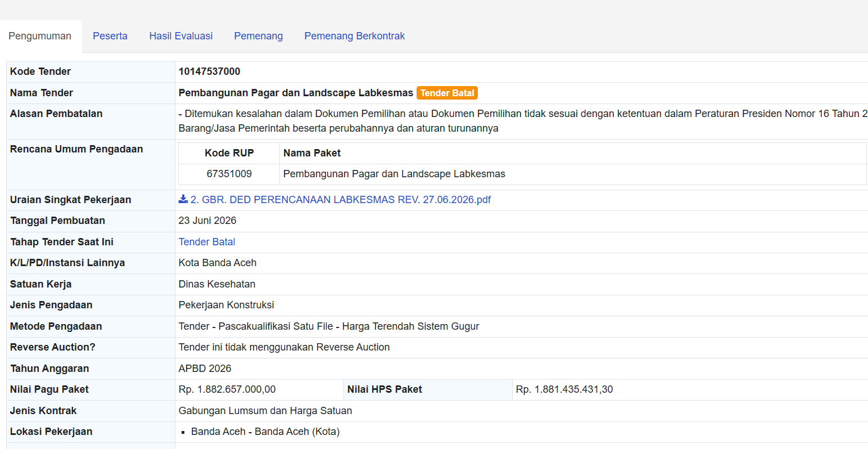Click the Jenis Kontrak label
This screenshot has height=449, width=868.
[x=43, y=411]
